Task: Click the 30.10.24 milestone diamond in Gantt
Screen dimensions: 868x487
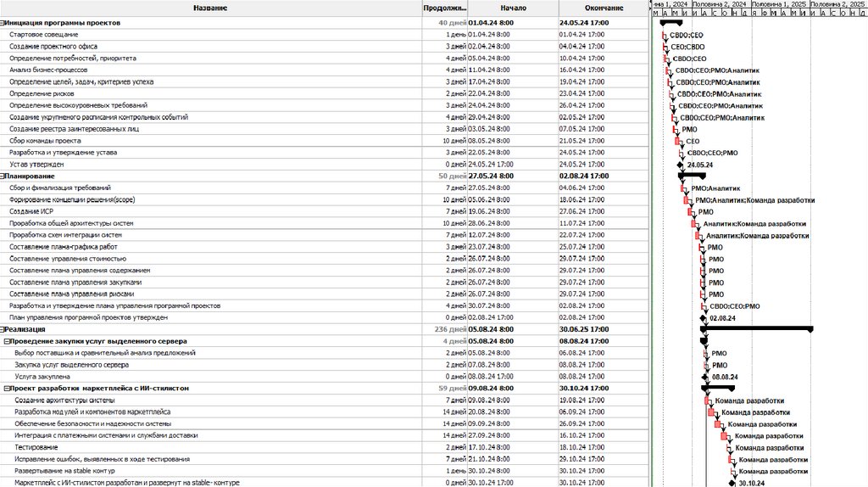Action: [732, 484]
